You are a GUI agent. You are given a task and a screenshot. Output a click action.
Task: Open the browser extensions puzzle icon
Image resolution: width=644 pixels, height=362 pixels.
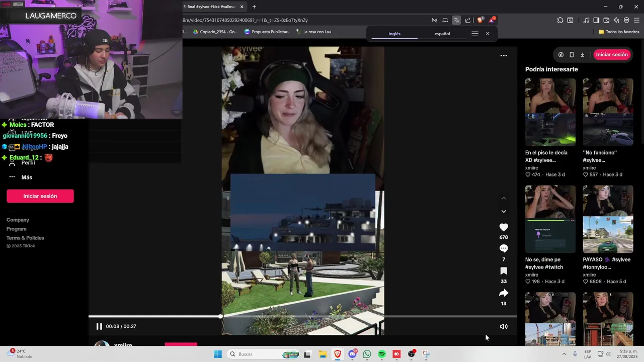coord(560,20)
